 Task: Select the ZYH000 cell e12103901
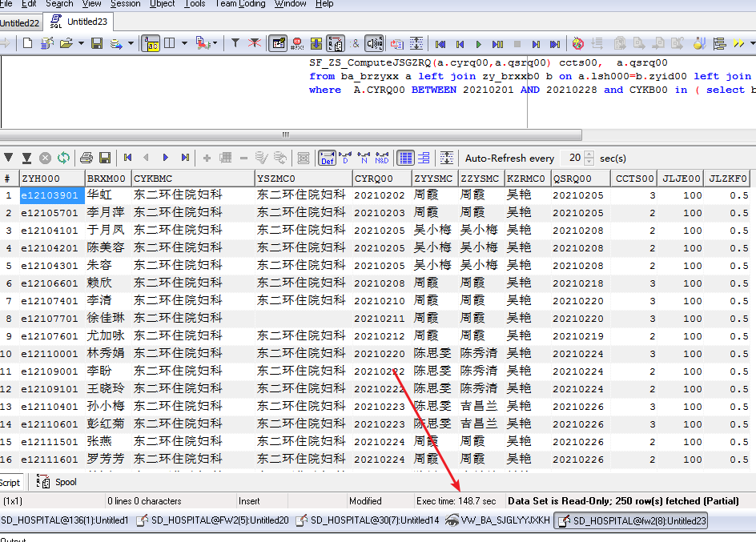point(50,195)
